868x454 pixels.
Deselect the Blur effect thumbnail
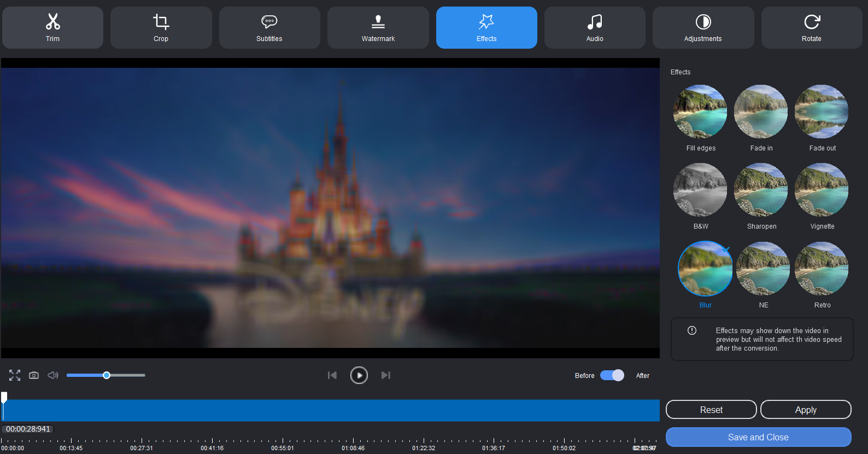705,269
